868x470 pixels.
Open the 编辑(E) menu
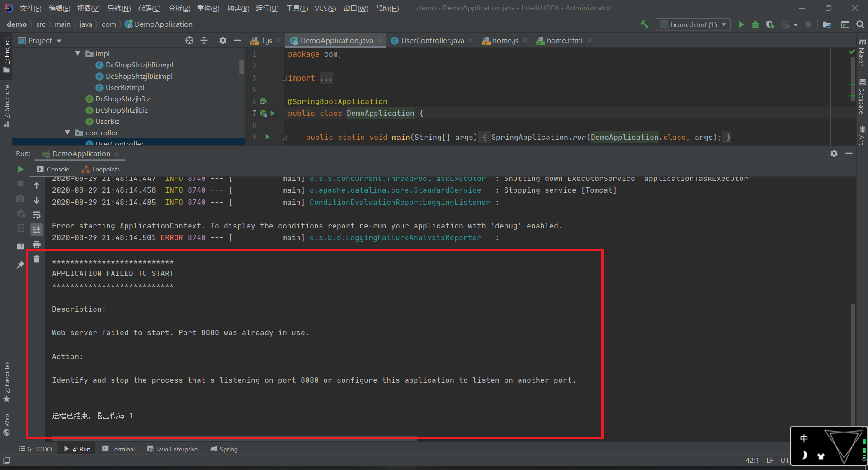59,8
